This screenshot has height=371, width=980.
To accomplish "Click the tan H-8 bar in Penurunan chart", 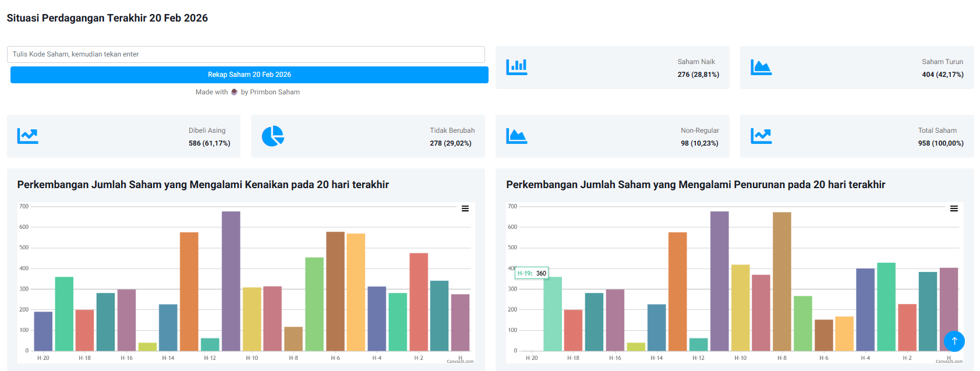I will pyautogui.click(x=782, y=281).
